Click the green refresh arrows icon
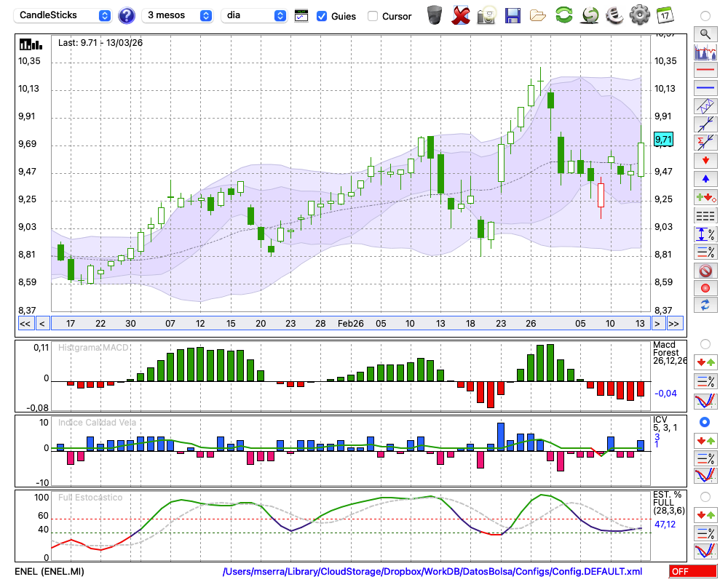 pos(563,15)
